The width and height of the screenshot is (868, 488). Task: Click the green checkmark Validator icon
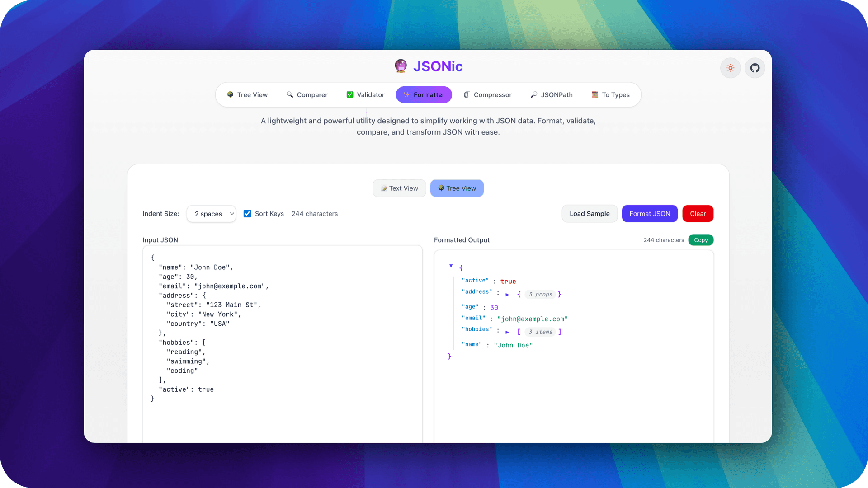coord(350,94)
